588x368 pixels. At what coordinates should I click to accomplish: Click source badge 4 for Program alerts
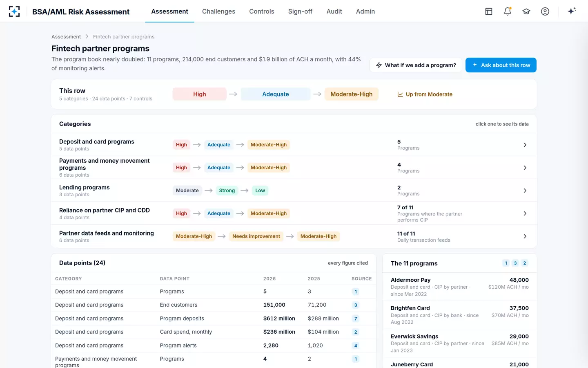(x=356, y=346)
